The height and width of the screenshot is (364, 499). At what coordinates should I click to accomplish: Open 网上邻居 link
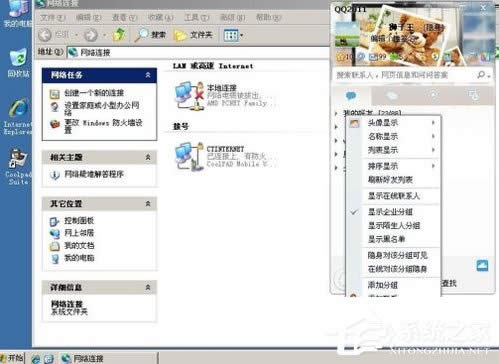[x=79, y=233]
